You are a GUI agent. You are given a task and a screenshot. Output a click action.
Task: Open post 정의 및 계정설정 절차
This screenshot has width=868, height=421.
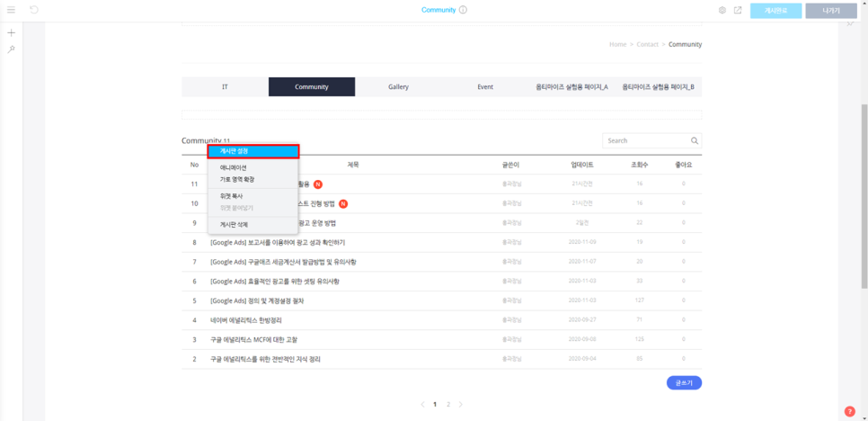pos(257,300)
